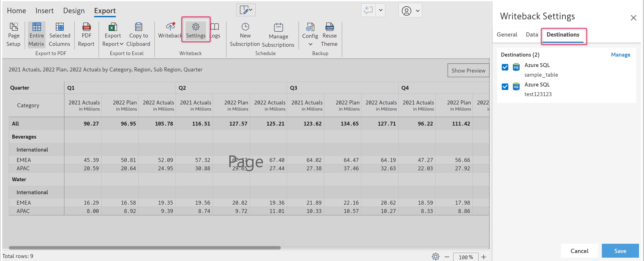
Task: Open the user account dropdown
Action: [410, 11]
